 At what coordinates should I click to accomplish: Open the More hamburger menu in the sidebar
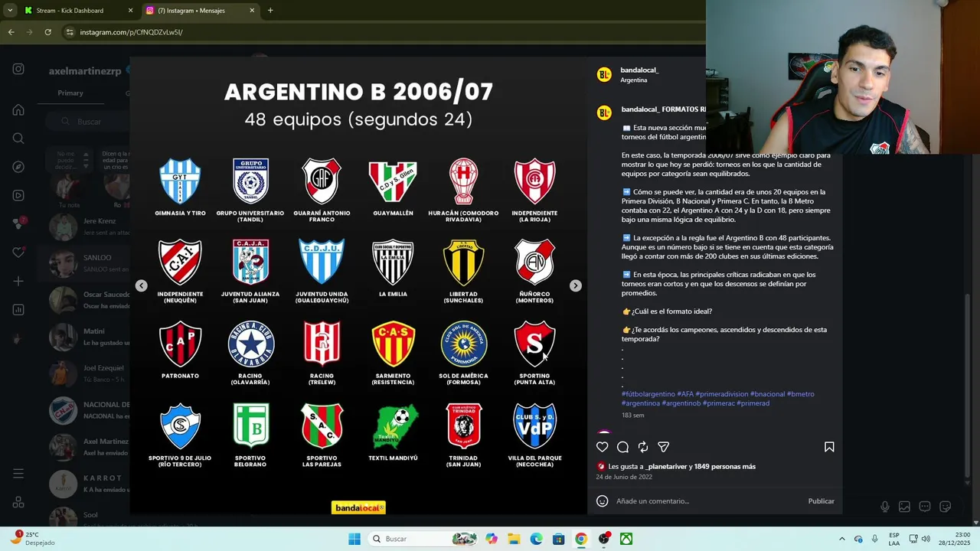[18, 474]
